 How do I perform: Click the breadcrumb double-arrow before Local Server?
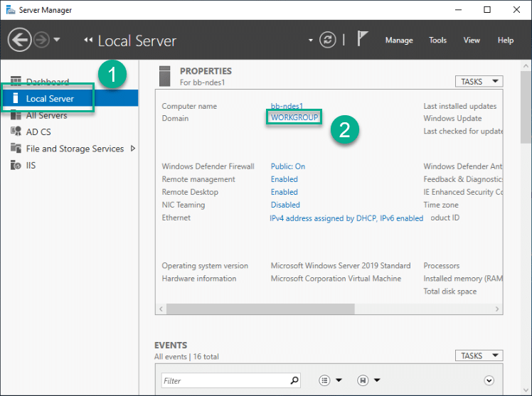point(88,40)
